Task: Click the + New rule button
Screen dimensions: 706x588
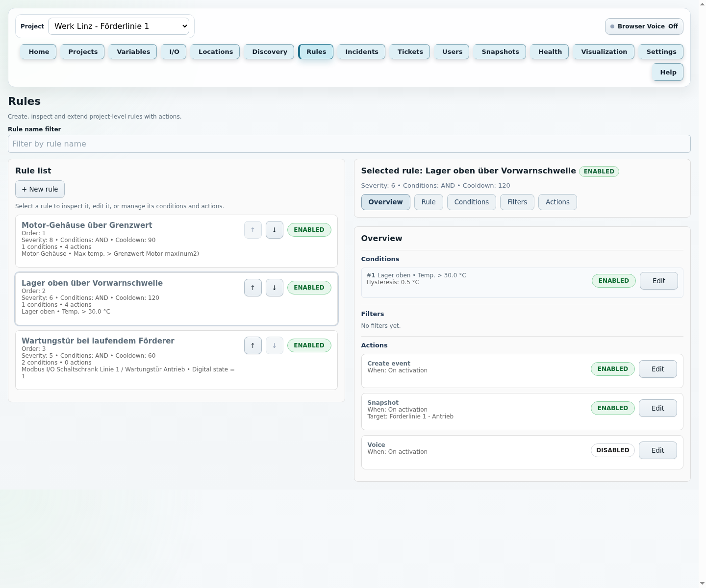Action: coord(40,189)
